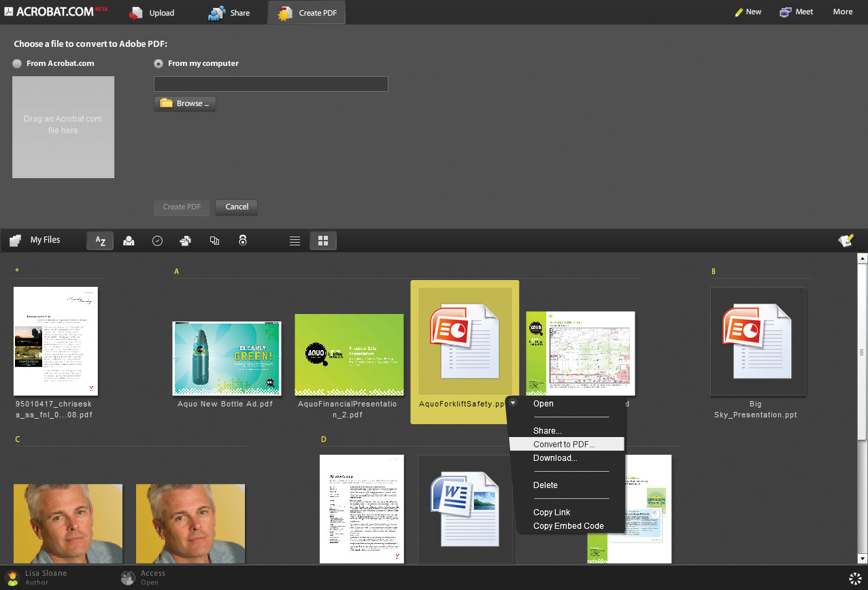Sort files by date clock icon
The height and width of the screenshot is (590, 868).
[157, 241]
